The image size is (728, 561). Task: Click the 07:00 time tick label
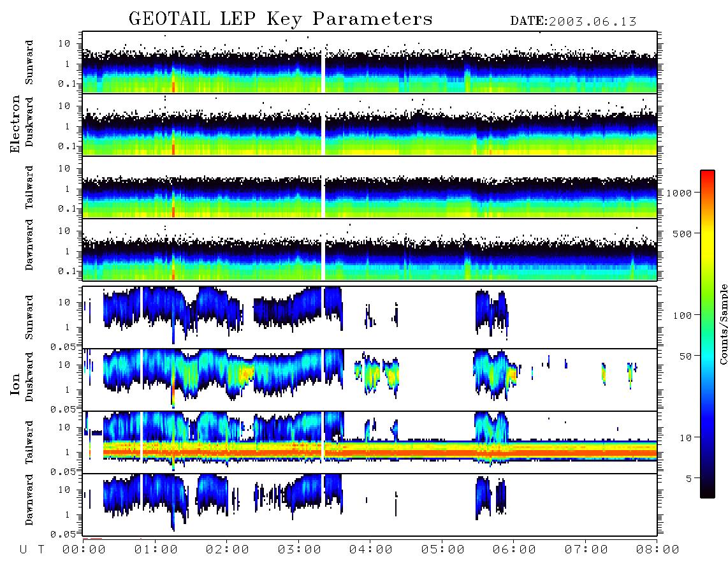pyautogui.click(x=586, y=550)
